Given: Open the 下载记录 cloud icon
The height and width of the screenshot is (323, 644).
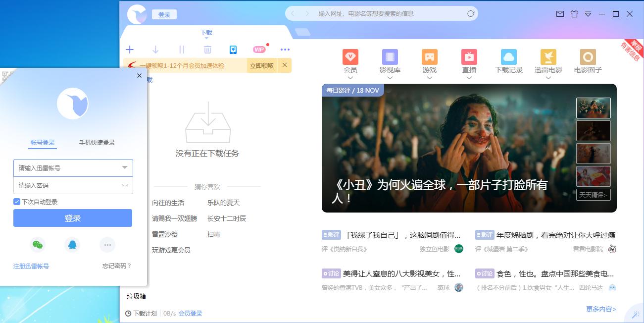Looking at the screenshot, I should pos(508,57).
